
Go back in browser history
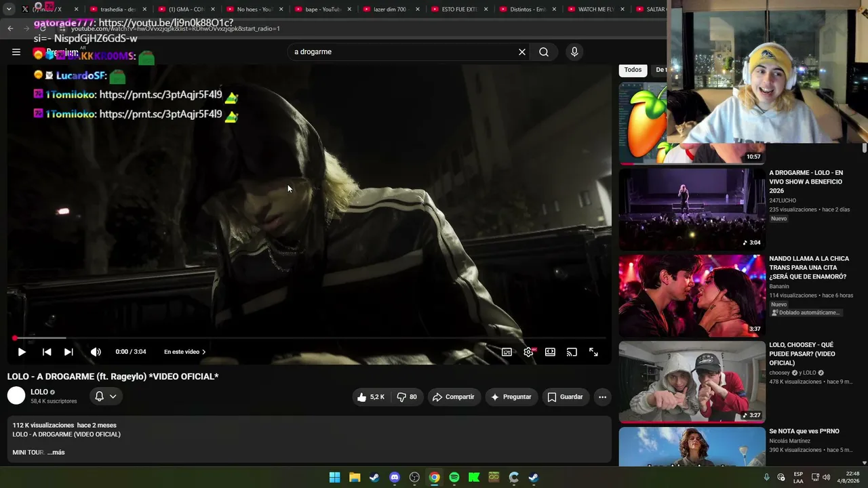(10, 28)
